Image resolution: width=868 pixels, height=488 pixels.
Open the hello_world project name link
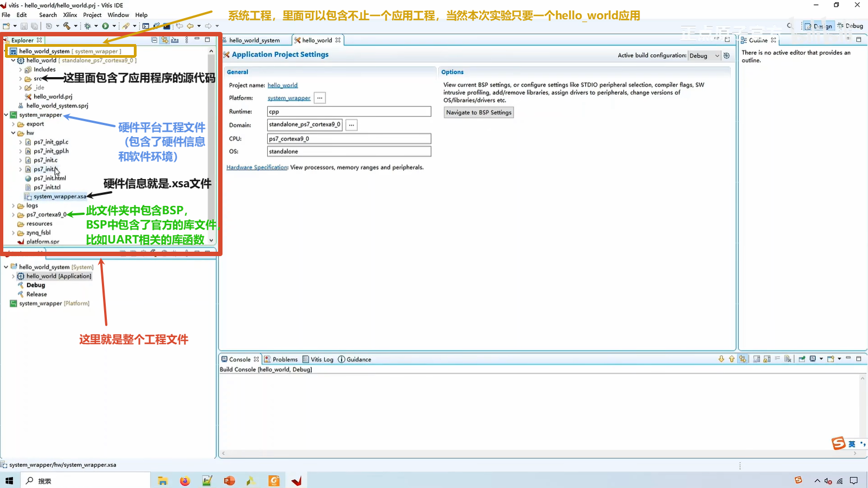283,85
